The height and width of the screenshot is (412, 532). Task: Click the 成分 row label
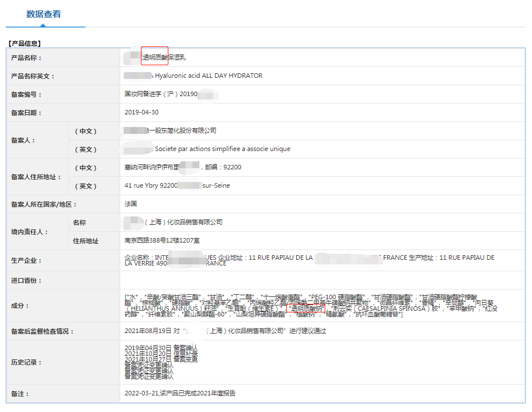pos(19,306)
